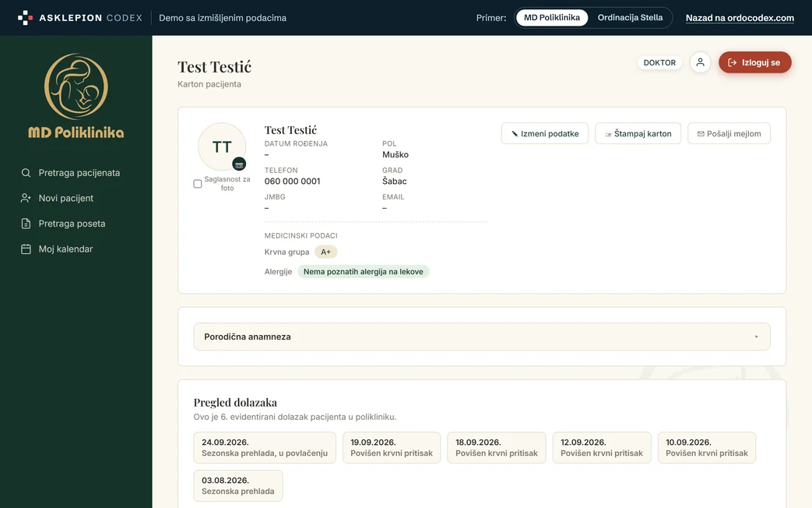Switch the example to MD Poliklinika
812x508 pixels.
click(x=552, y=18)
